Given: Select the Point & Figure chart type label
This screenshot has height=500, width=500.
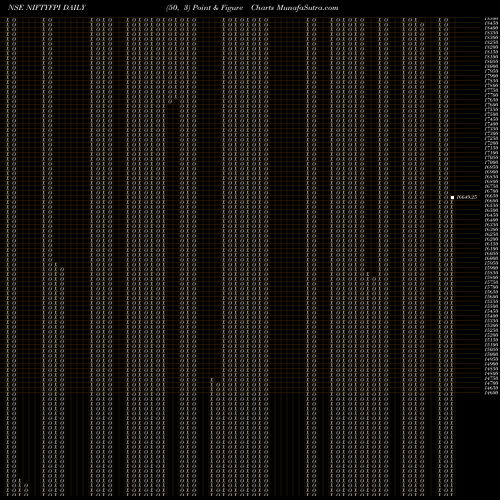Looking at the screenshot, I should (x=218, y=8).
